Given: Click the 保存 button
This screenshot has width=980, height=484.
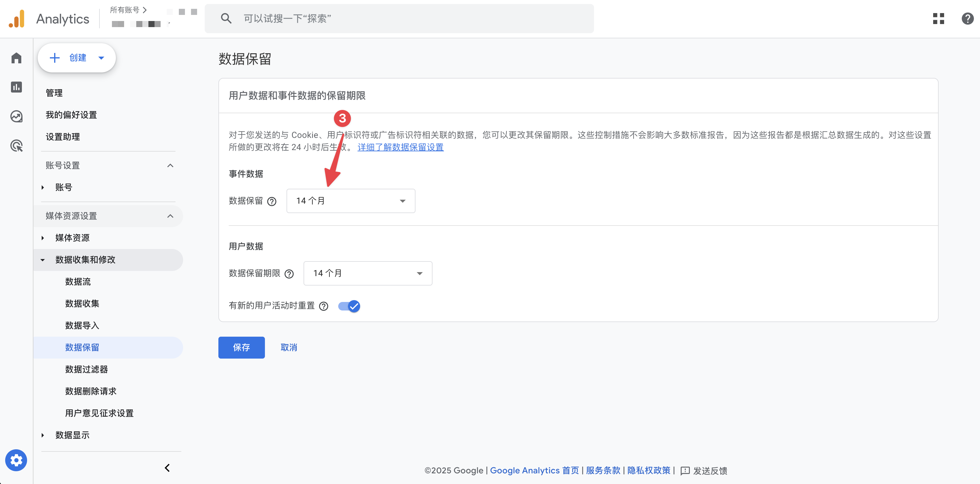Looking at the screenshot, I should [242, 347].
